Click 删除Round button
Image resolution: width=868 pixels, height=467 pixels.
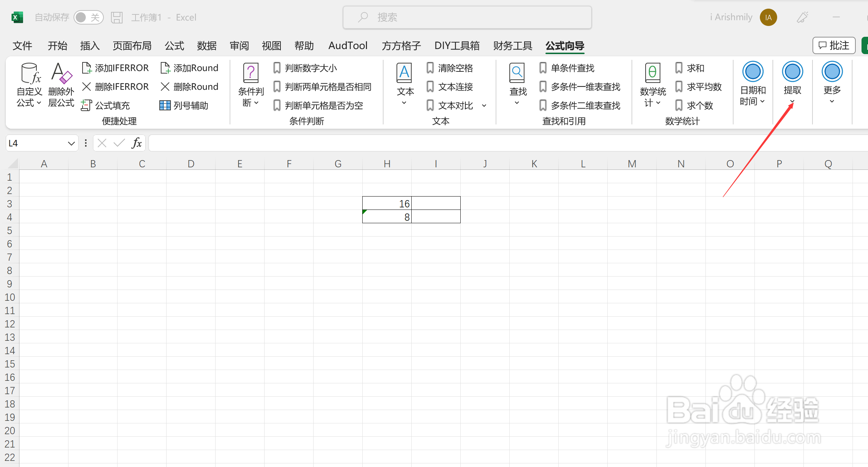(190, 87)
